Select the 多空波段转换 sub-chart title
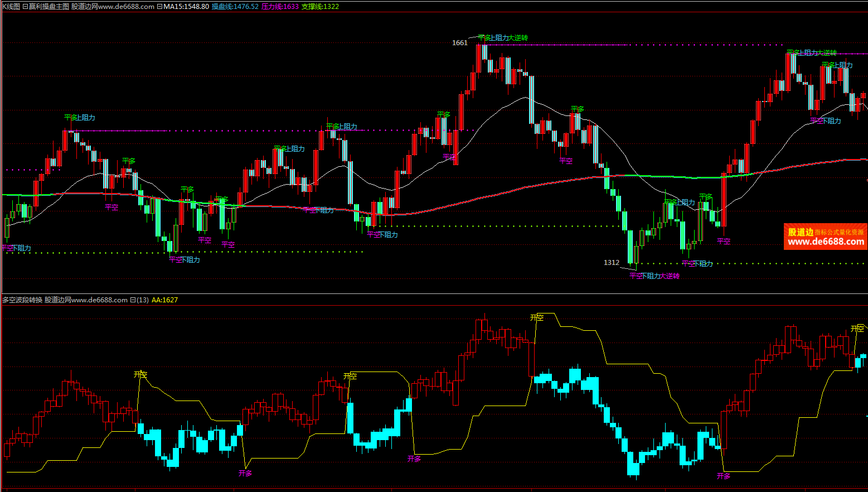 (22, 300)
